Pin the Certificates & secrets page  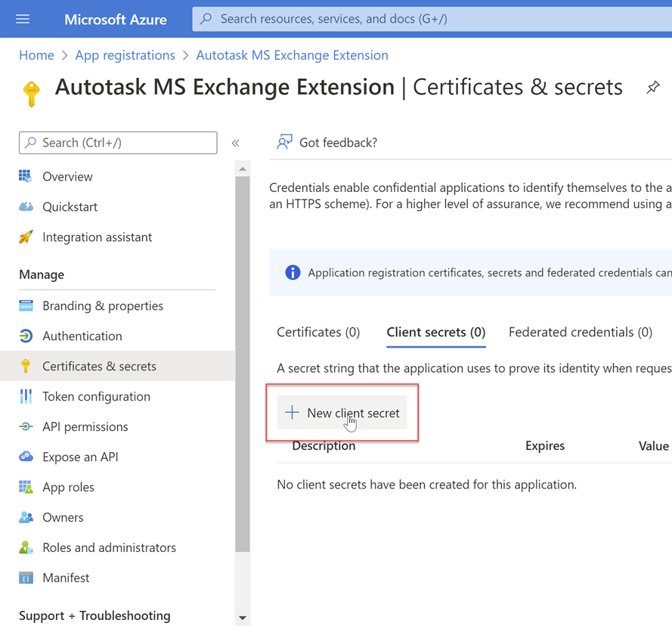click(653, 88)
